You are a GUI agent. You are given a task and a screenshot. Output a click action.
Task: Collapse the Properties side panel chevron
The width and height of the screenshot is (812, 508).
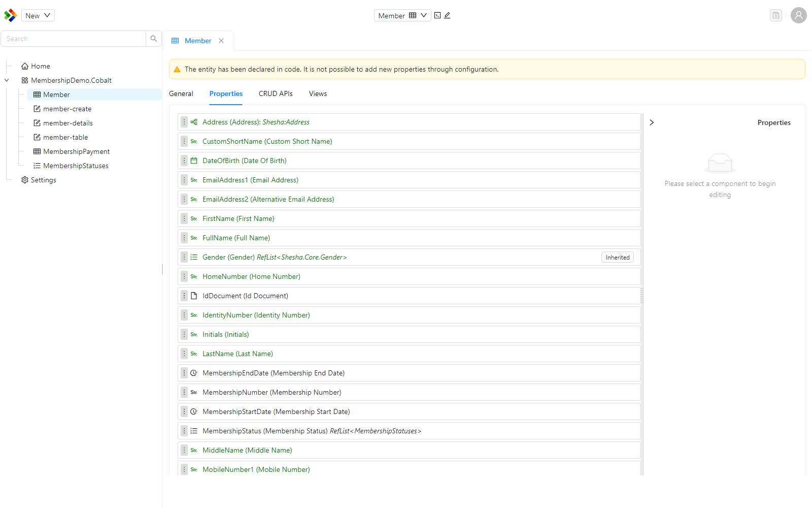tap(652, 122)
